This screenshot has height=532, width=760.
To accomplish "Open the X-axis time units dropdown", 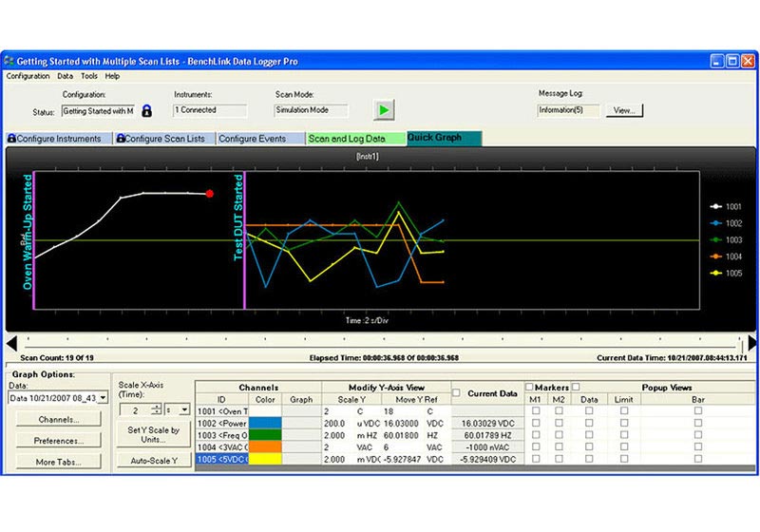I will (184, 409).
